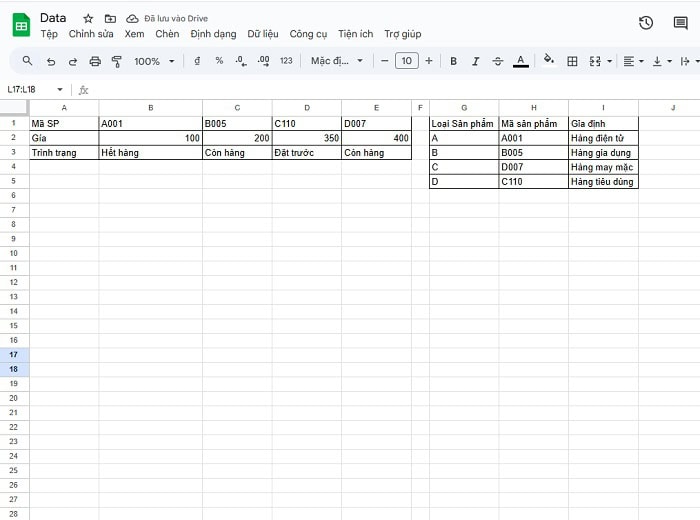Click the format as percent button
The width and height of the screenshot is (700, 520).
click(x=219, y=61)
